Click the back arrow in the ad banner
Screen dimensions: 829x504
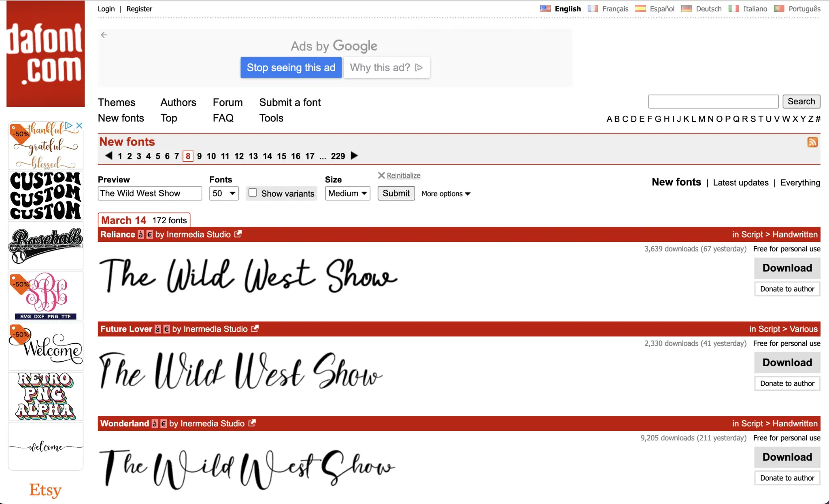coord(104,35)
